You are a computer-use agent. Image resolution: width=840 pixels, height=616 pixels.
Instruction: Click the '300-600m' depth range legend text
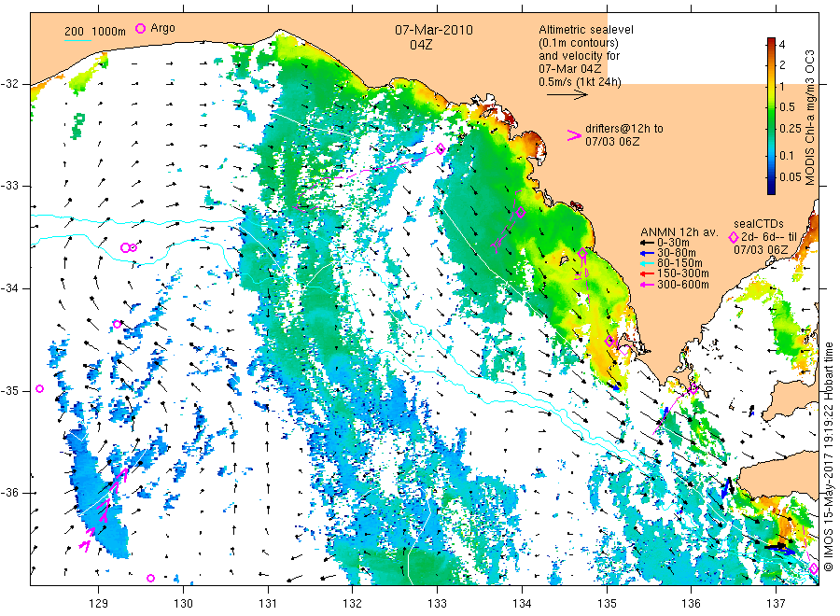point(683,285)
